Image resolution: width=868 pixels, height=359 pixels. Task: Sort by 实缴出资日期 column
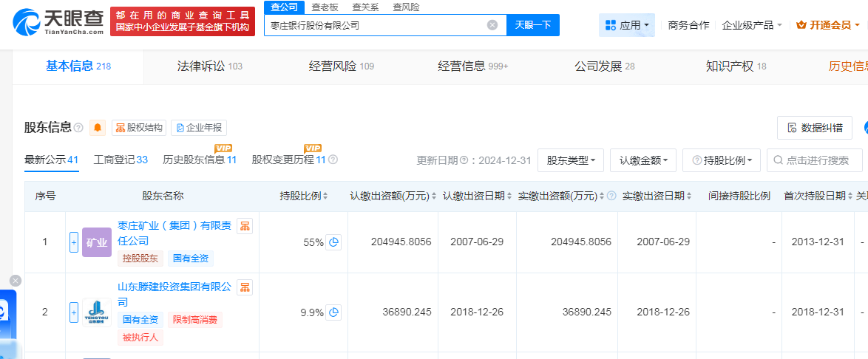pyautogui.click(x=689, y=196)
